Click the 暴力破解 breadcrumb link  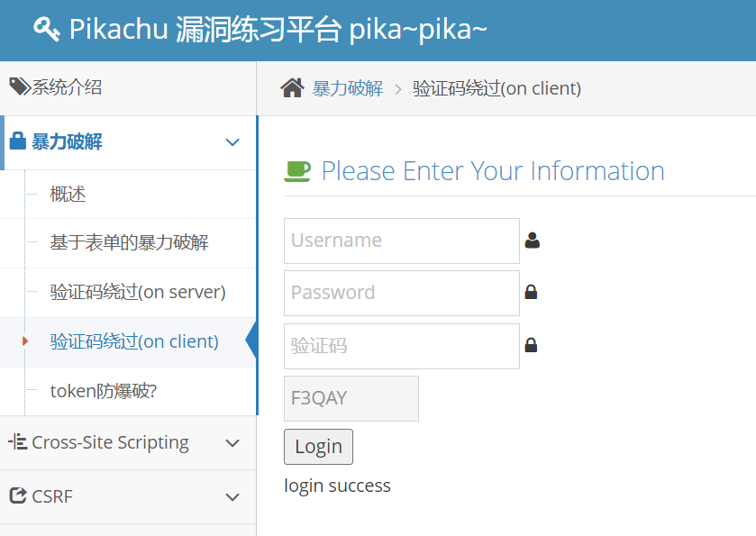click(x=347, y=88)
